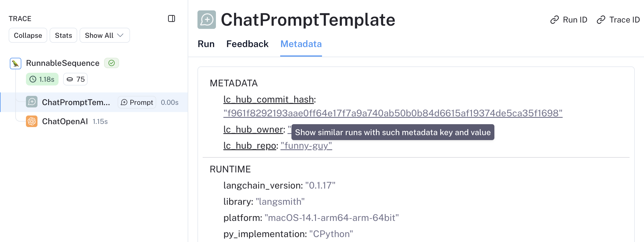
Task: Switch to the Run tab
Action: coord(206,44)
